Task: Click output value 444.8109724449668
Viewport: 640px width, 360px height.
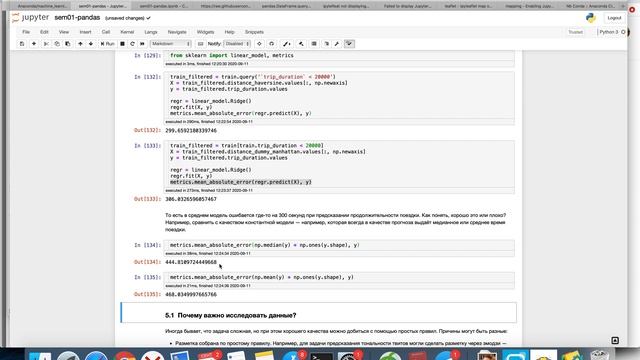Action: [191, 262]
